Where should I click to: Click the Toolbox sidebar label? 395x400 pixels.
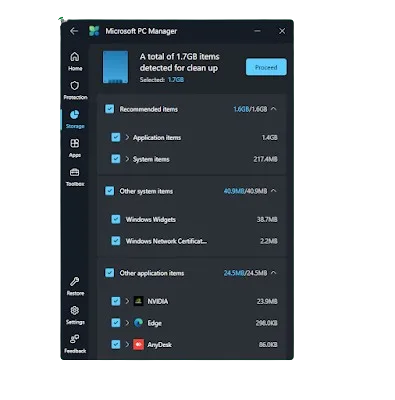tap(75, 184)
